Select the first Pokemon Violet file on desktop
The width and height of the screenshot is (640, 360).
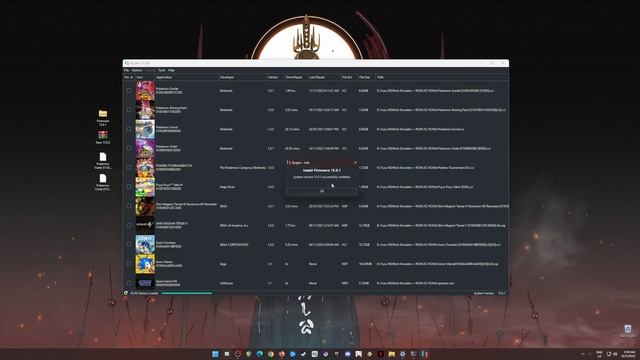coord(103,161)
